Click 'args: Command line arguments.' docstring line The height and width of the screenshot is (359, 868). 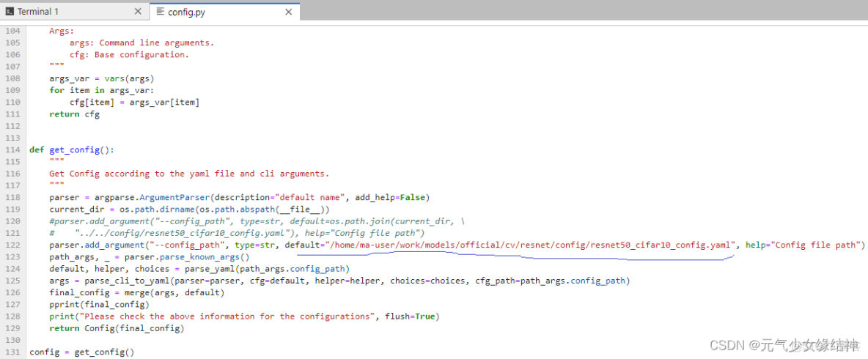click(141, 42)
